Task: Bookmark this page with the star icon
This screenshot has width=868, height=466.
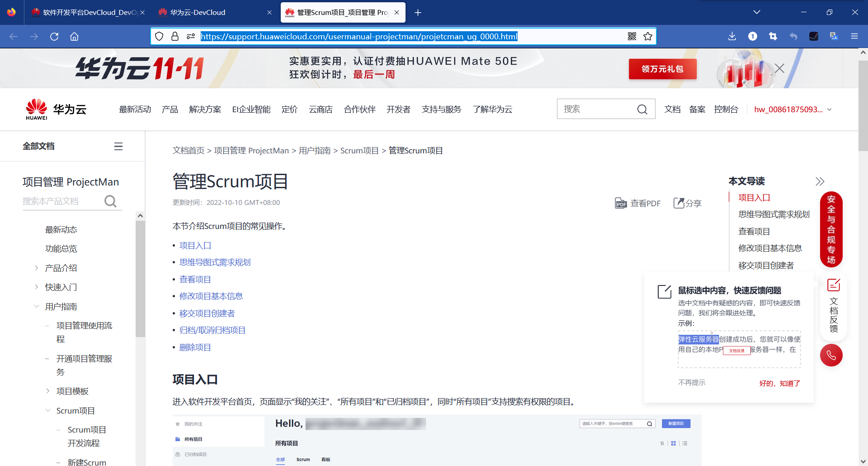Action: 647,36
